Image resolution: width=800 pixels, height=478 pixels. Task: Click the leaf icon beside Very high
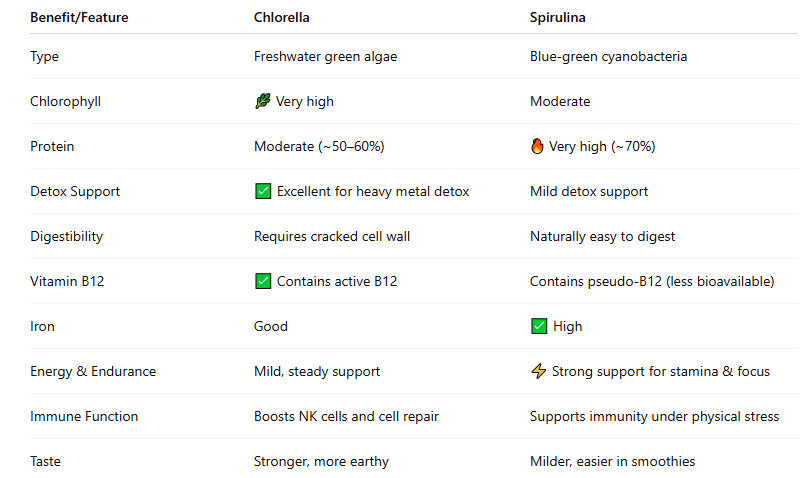coord(263,101)
